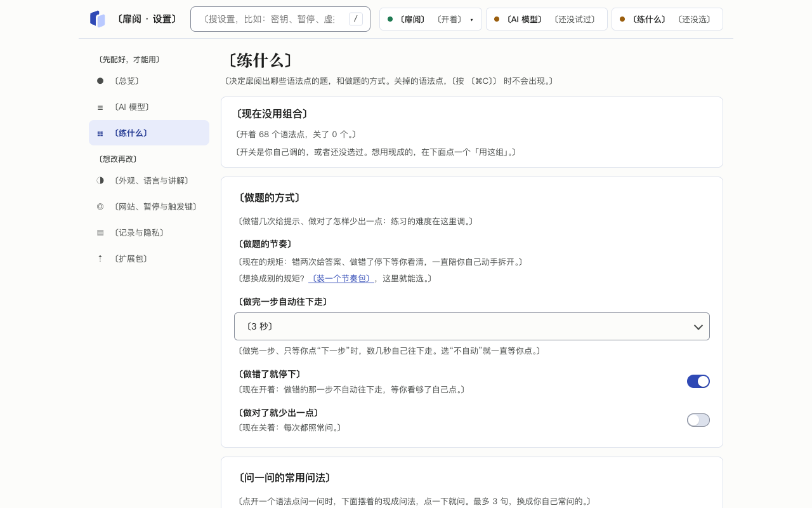Click the sidebar group label 先配好，才能用
The width and height of the screenshot is (812, 508).
click(129, 59)
